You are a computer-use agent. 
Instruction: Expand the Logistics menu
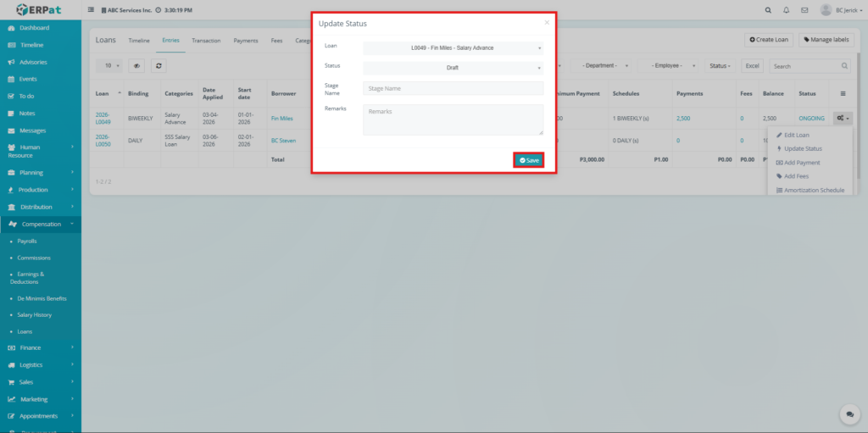(x=41, y=365)
